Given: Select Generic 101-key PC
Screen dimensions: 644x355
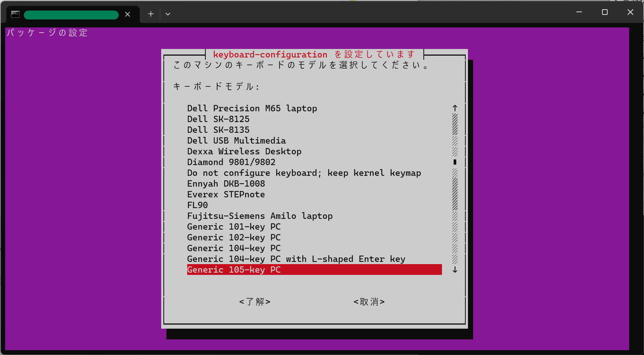Looking at the screenshot, I should [234, 227].
